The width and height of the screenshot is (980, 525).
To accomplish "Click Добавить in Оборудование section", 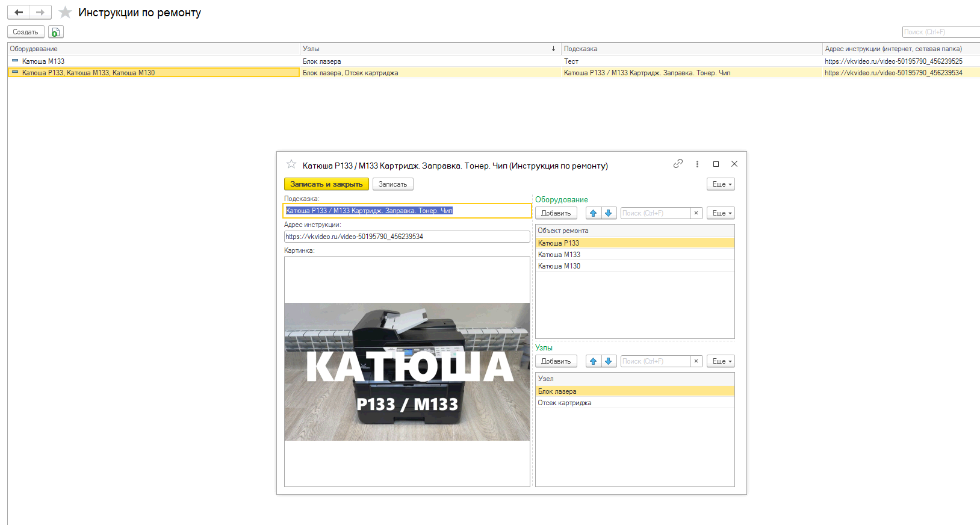I will (556, 213).
